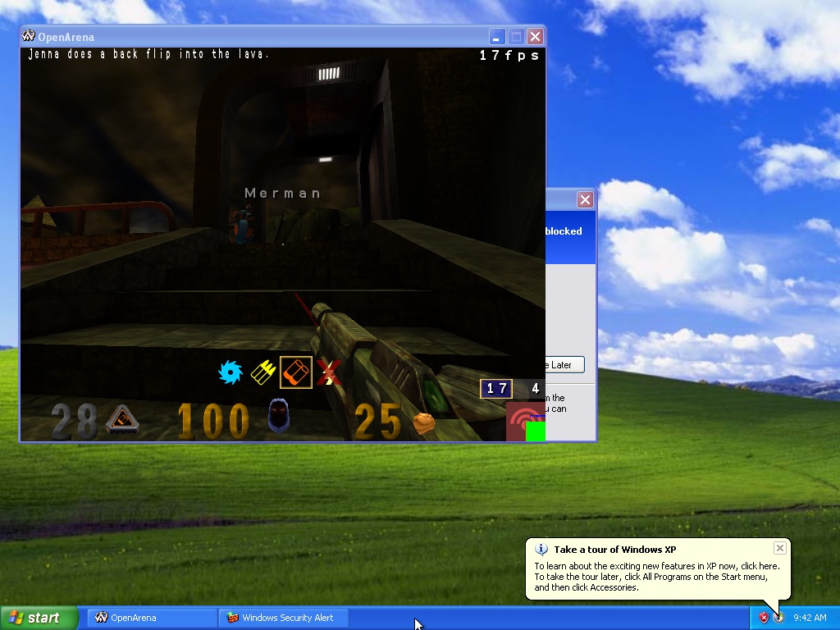The image size is (840, 630).
Task: Click the Take a tour of Windows XP text
Action: (615, 549)
